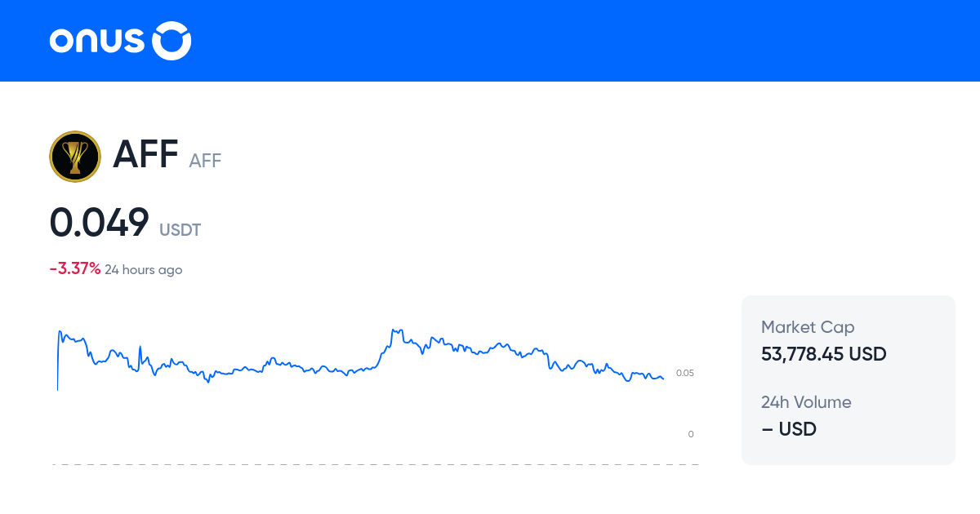The image size is (980, 514).
Task: Select the AFF trophy coin icon
Action: (74, 156)
